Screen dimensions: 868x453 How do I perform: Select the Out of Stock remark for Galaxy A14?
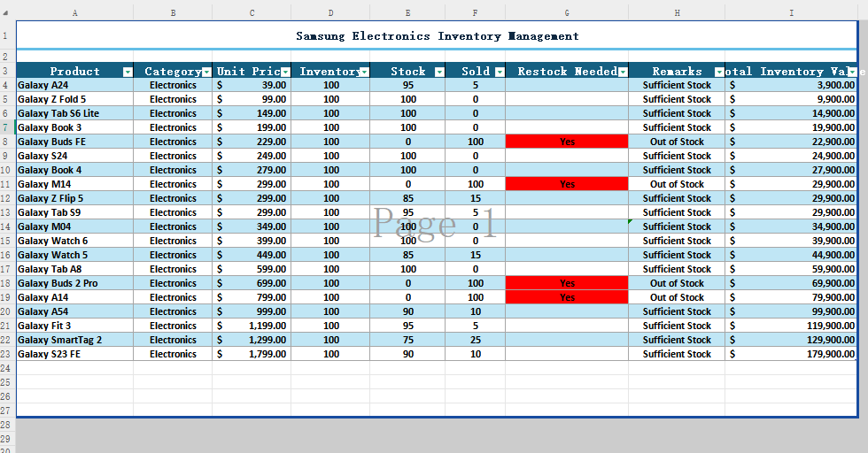pos(677,297)
